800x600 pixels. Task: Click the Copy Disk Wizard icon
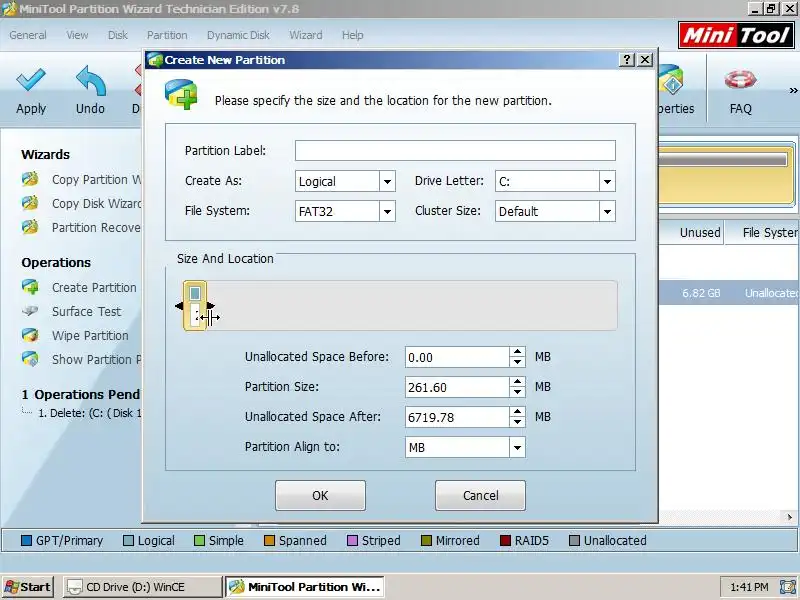click(30, 203)
